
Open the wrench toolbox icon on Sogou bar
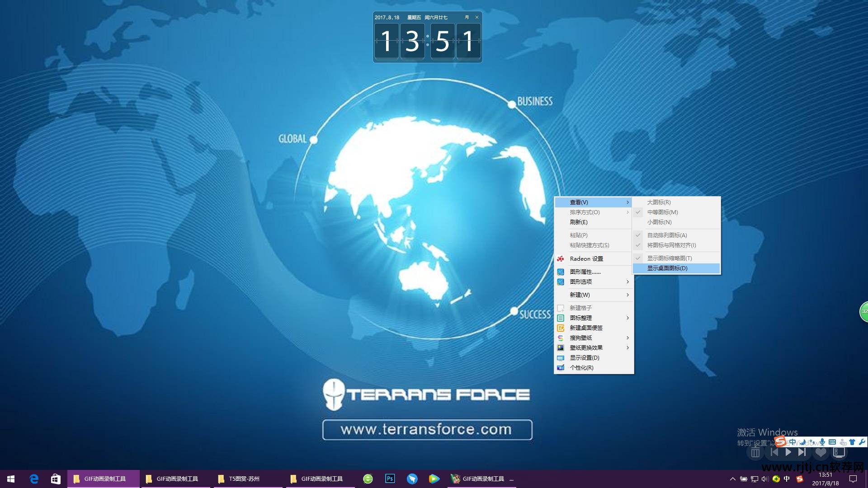point(862,442)
